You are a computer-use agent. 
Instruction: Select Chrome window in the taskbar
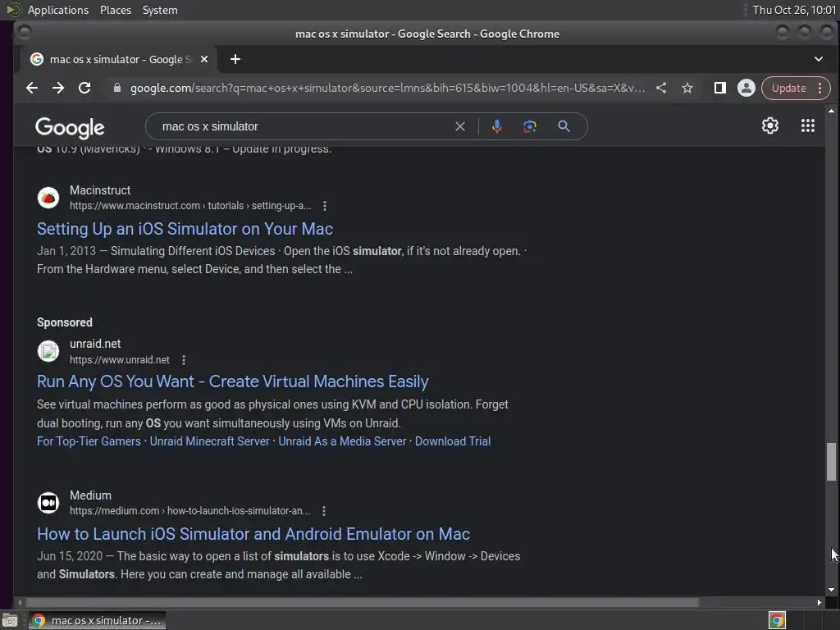tap(97, 620)
